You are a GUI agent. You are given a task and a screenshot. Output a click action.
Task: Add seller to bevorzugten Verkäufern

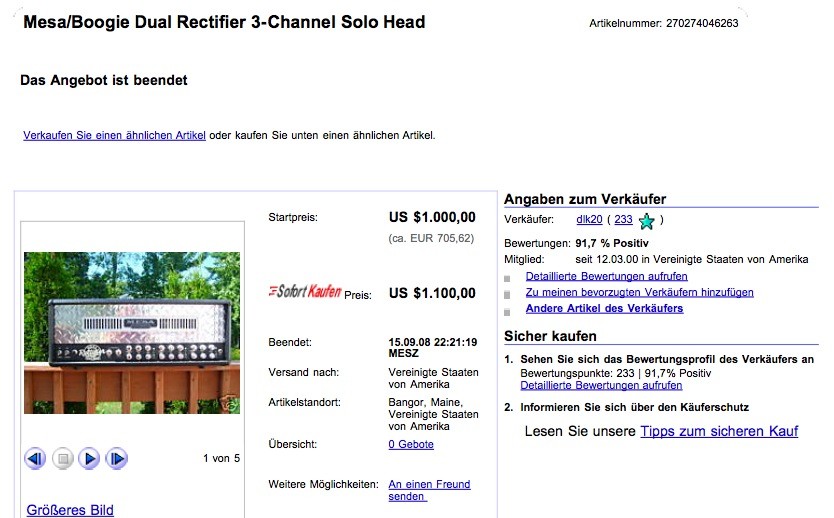click(x=639, y=292)
